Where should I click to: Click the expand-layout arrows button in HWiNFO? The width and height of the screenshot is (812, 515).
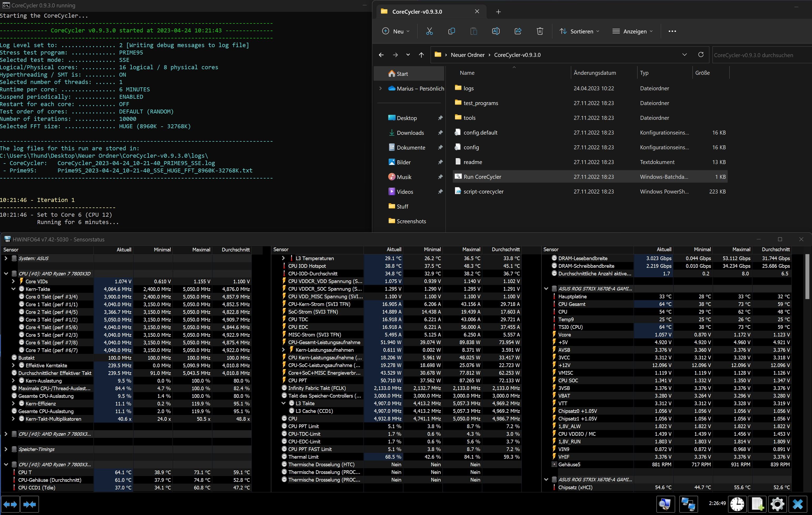tap(10, 504)
